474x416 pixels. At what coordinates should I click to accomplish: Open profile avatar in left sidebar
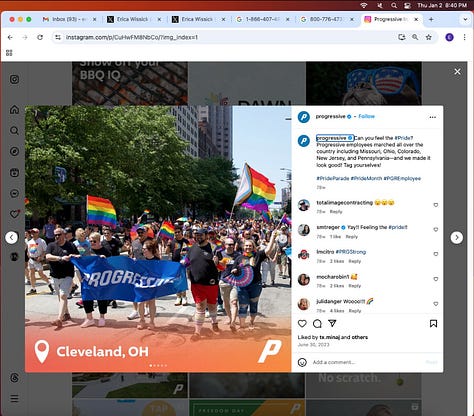(14, 256)
